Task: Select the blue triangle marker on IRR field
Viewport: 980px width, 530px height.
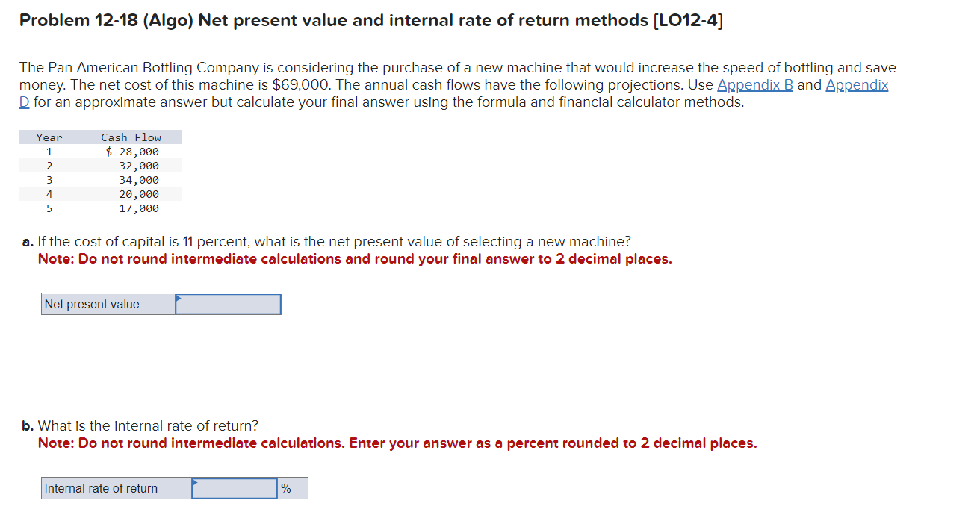Action: tap(196, 484)
